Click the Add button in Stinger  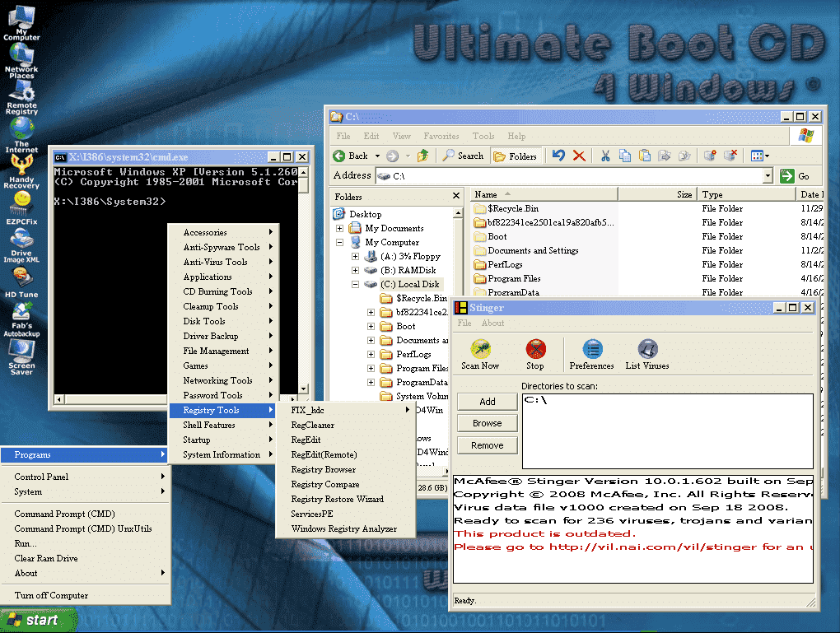click(x=488, y=402)
